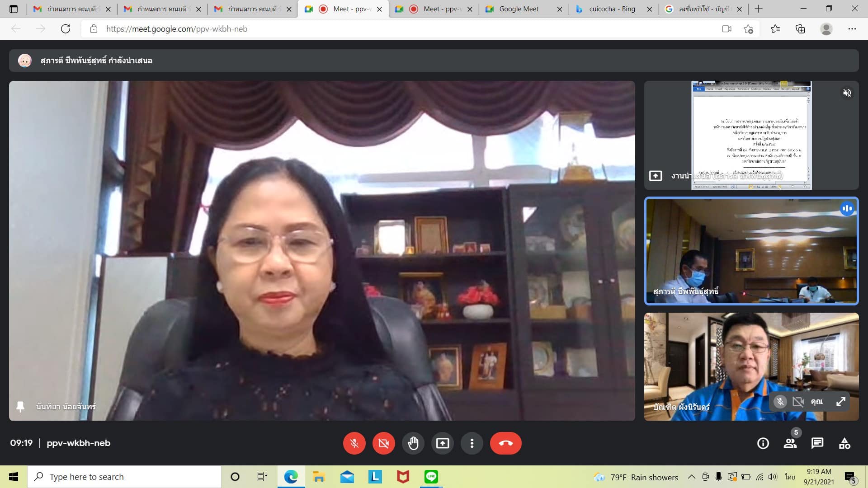This screenshot has width=868, height=488.
Task: Switch to the cuicocha - Bing tab
Action: (612, 9)
